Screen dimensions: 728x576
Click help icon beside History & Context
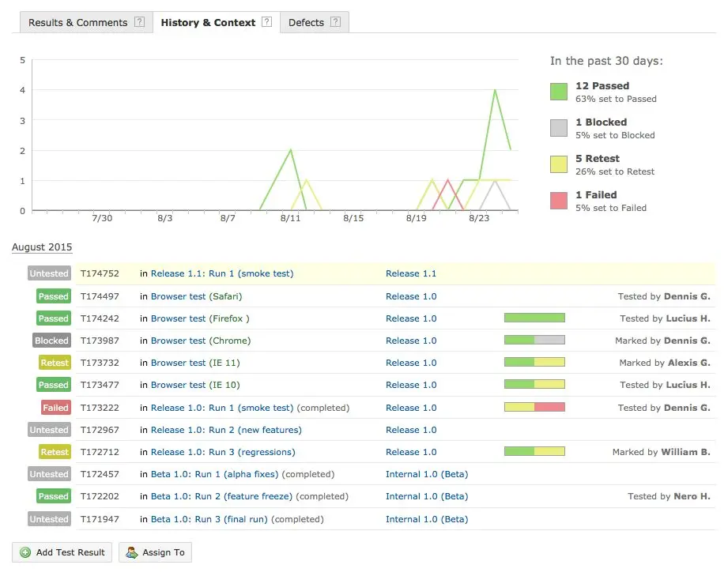(266, 22)
